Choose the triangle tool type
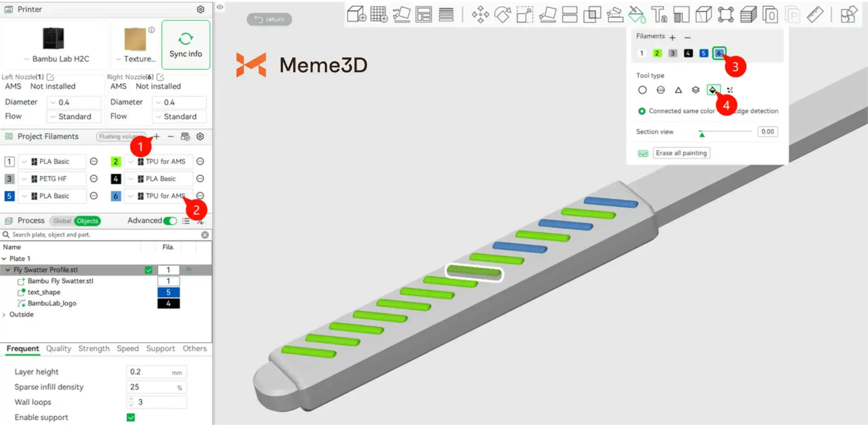This screenshot has height=425, width=868. (x=678, y=90)
